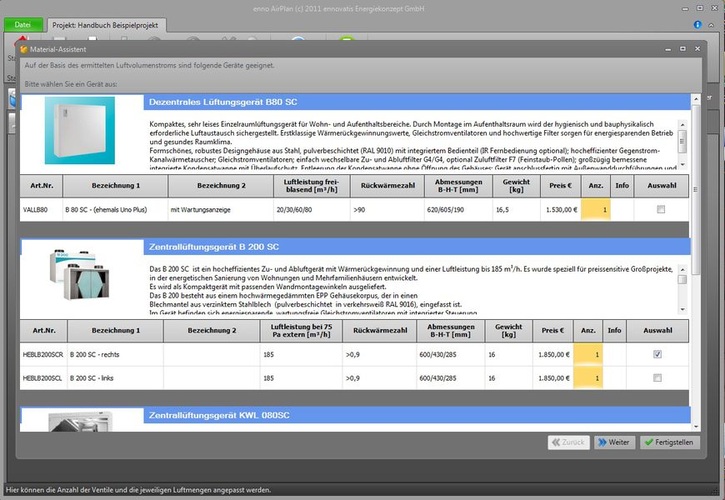
Task: Minimize the Material-Assistent dialog
Action: [668, 49]
